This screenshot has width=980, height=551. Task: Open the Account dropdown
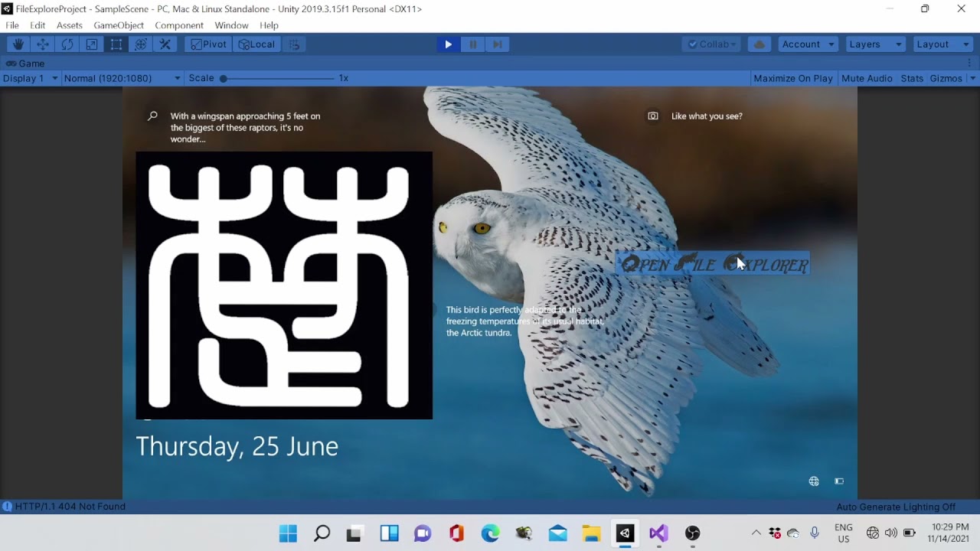808,44
